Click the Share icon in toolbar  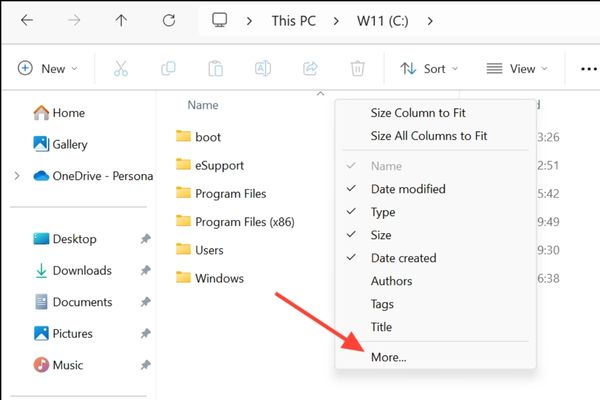click(310, 69)
